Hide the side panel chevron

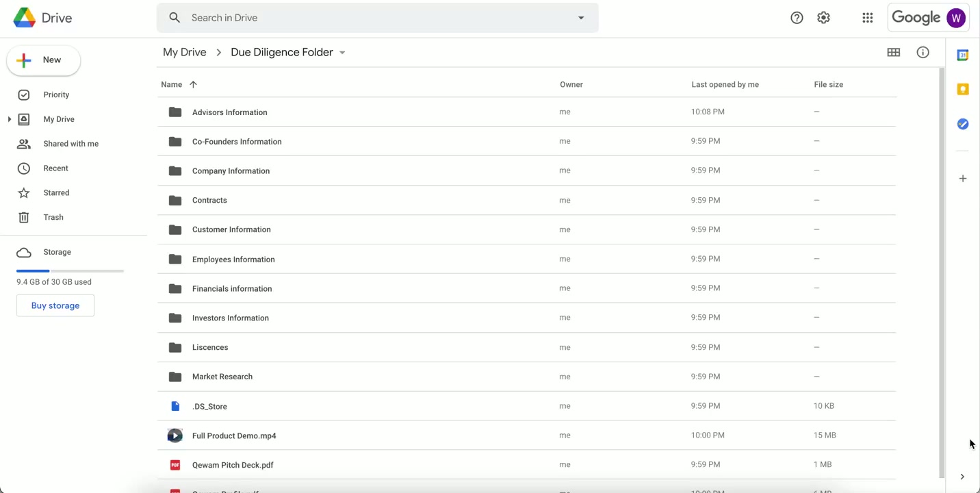coord(962,477)
